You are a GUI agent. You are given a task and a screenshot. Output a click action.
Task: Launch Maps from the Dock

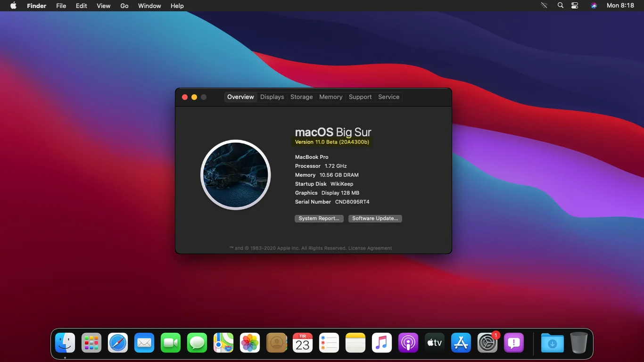tap(223, 343)
